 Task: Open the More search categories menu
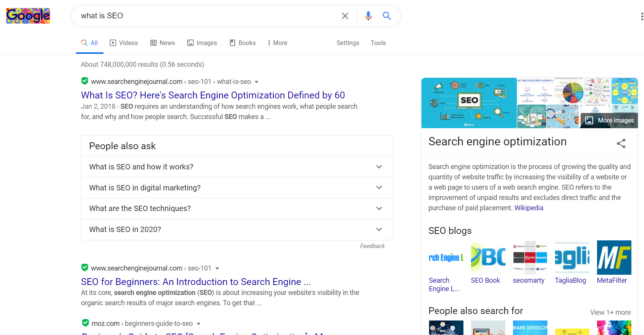277,43
